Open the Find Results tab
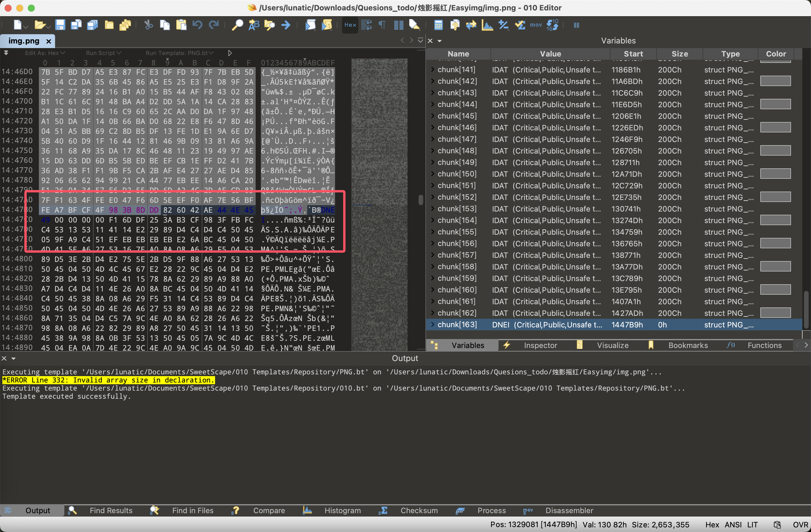The width and height of the screenshot is (811, 532). (111, 510)
